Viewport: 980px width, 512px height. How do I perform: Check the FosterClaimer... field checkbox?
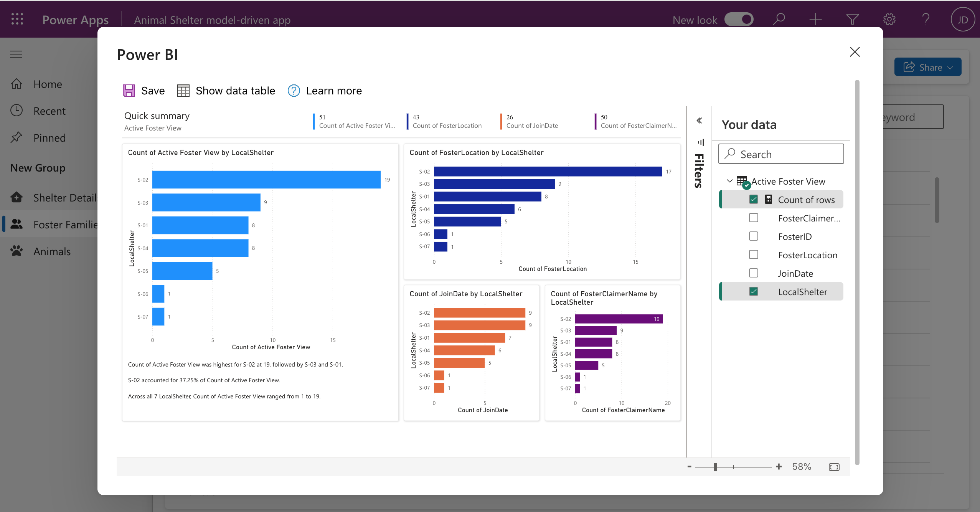753,218
